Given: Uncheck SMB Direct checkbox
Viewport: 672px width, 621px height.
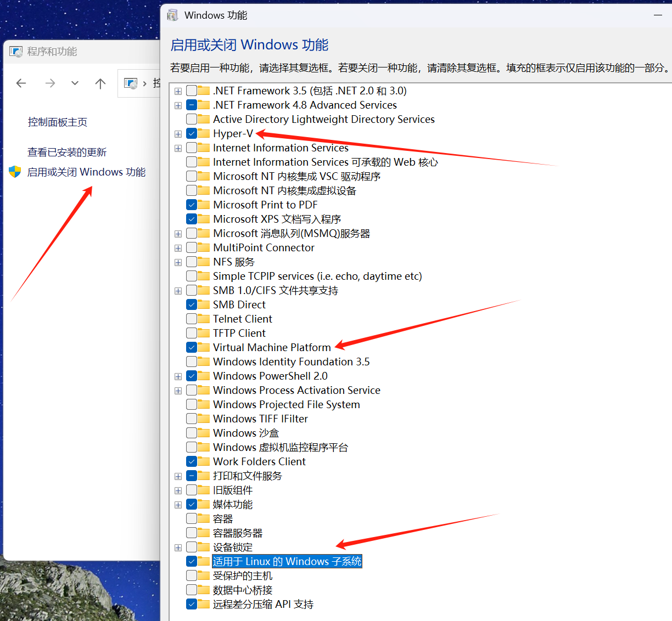Looking at the screenshot, I should (x=192, y=304).
